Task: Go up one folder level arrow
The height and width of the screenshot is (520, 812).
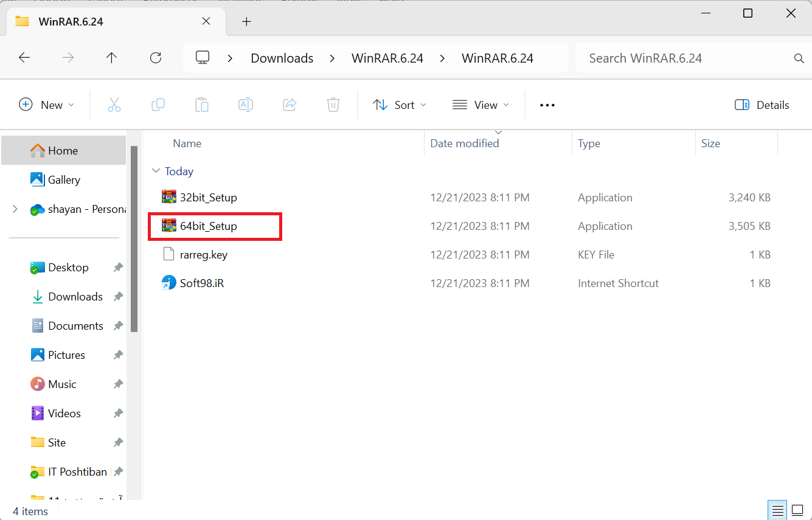Action: point(111,58)
